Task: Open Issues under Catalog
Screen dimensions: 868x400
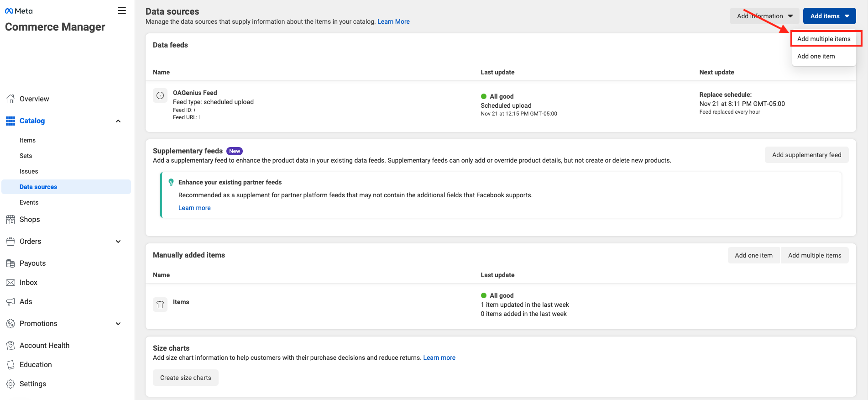Action: [x=29, y=171]
